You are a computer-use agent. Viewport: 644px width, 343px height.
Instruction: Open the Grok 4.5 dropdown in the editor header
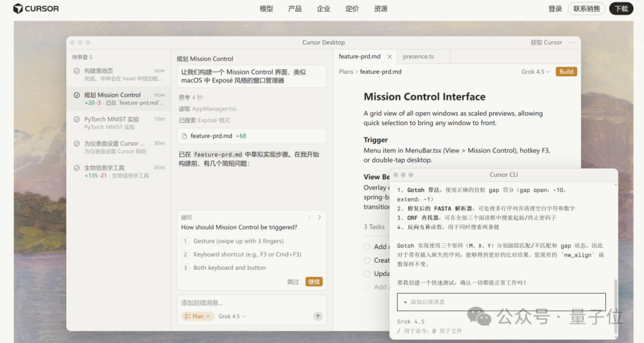pos(535,71)
